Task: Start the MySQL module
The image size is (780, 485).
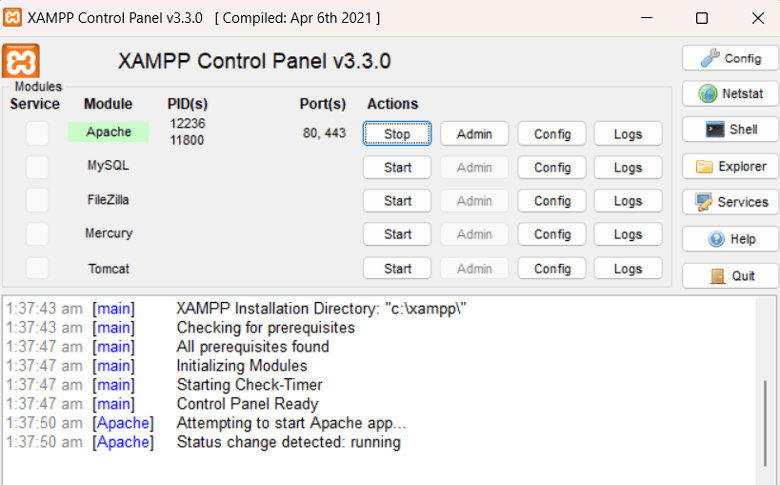Action: click(x=397, y=168)
